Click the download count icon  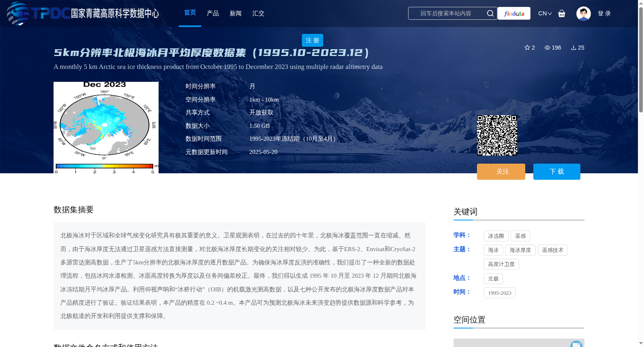(573, 48)
